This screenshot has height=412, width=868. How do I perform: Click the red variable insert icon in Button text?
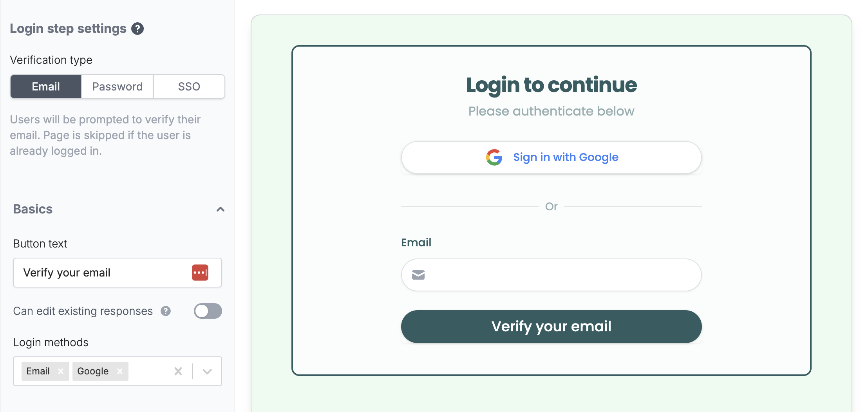click(x=200, y=273)
